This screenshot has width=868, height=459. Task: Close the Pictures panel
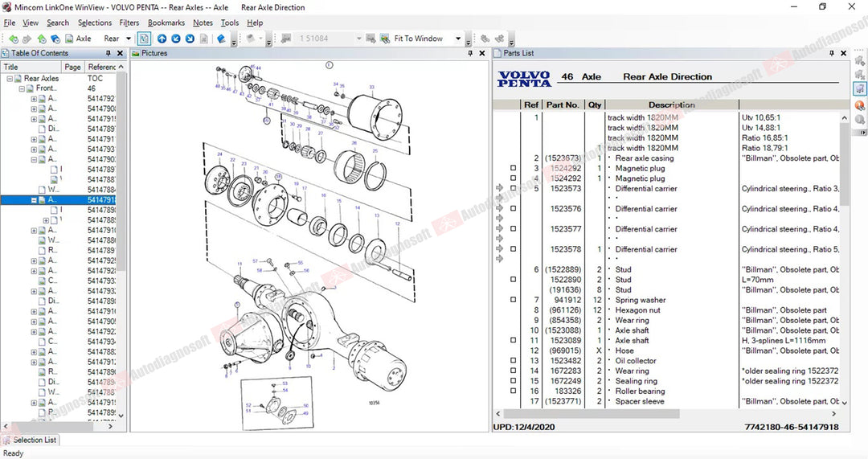(481, 53)
